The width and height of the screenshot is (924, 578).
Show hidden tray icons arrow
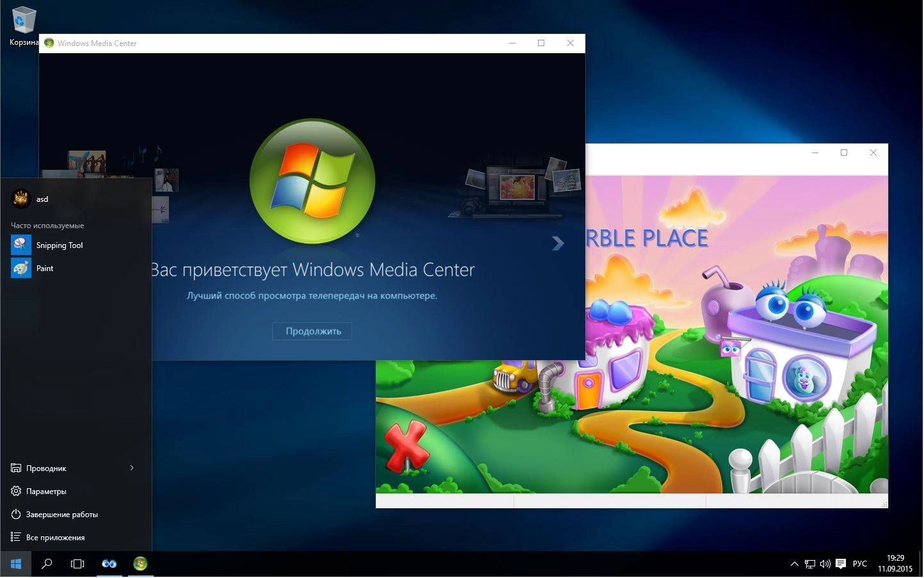click(x=794, y=565)
